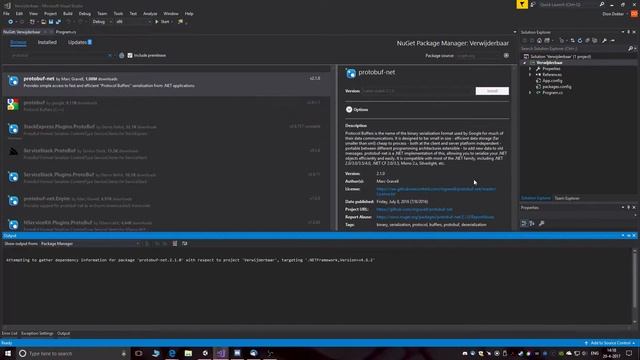Open the Project URL link
The height and width of the screenshot is (360, 640).
(414, 209)
